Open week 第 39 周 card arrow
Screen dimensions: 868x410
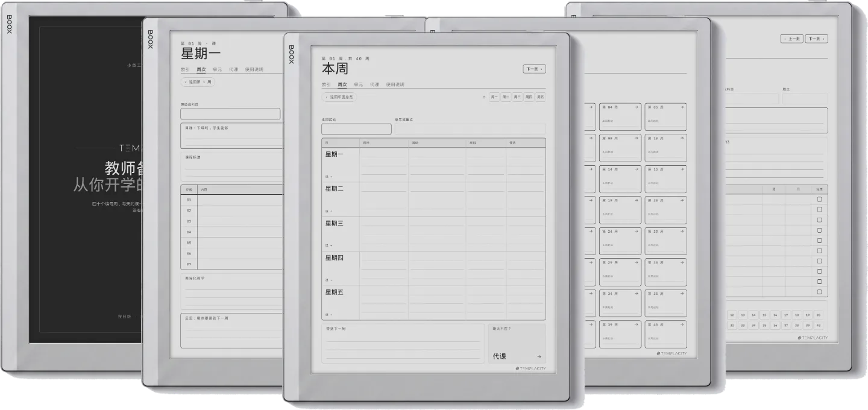[637, 325]
